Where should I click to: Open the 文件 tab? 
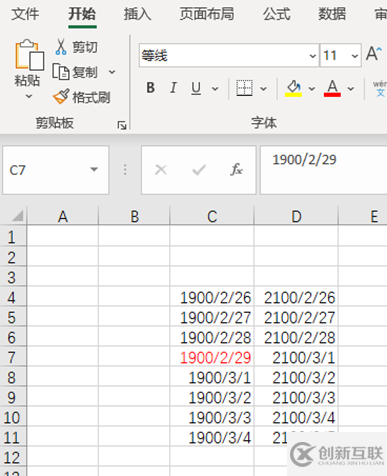click(25, 14)
